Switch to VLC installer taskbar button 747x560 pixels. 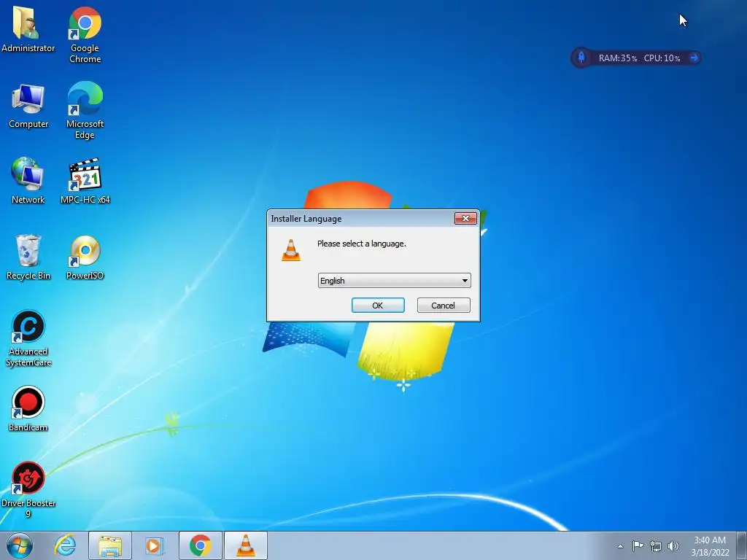click(246, 545)
